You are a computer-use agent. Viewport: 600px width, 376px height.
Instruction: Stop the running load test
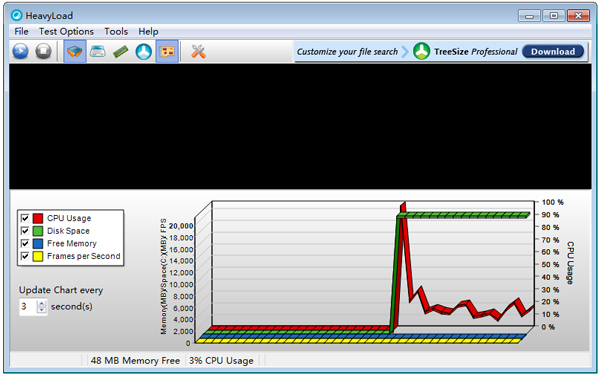coord(43,51)
